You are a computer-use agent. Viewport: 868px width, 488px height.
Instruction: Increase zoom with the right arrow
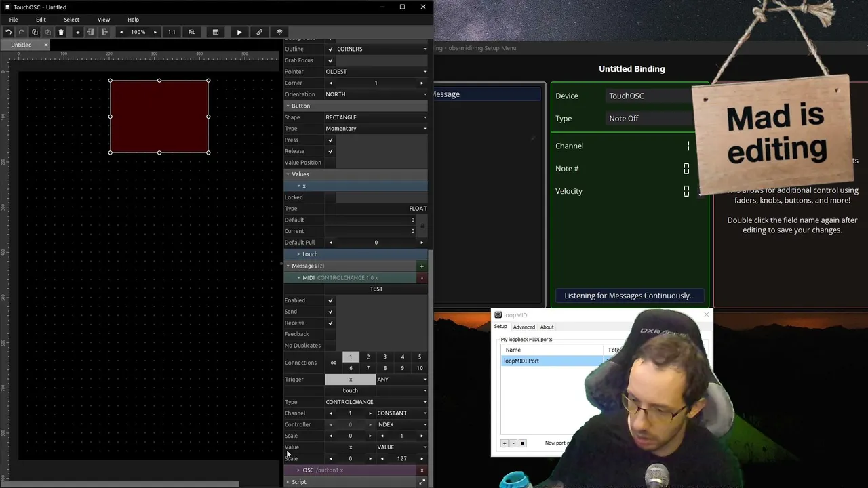(x=155, y=32)
